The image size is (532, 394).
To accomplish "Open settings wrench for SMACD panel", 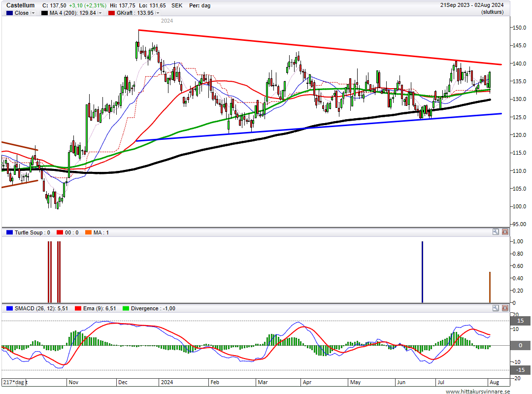I will 496,308.
